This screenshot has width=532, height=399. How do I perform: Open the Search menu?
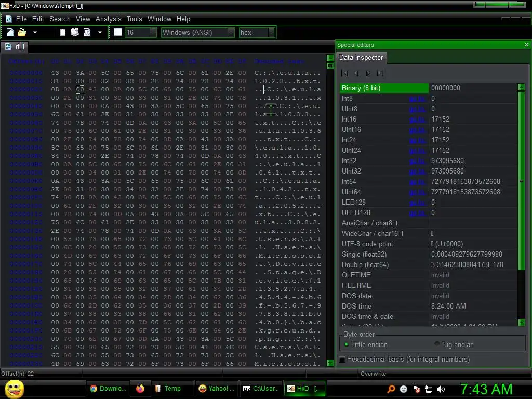click(60, 19)
